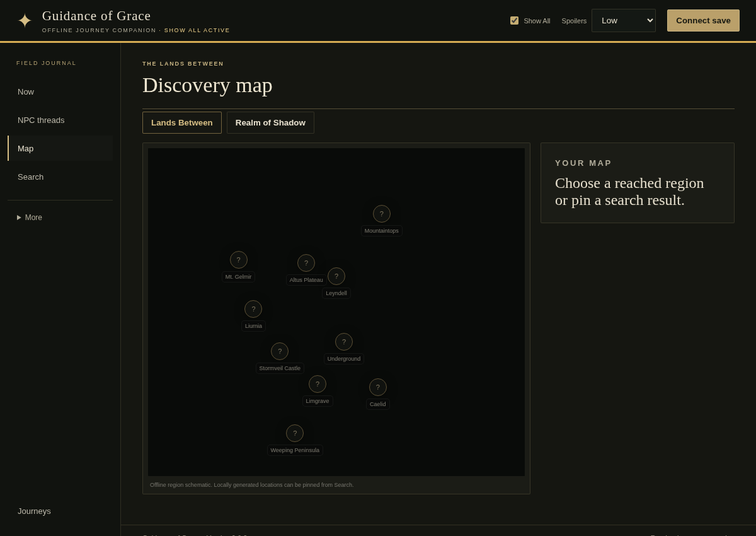
Task: Click the SHOW ALL ACTIVE status text
Action: [197, 30]
